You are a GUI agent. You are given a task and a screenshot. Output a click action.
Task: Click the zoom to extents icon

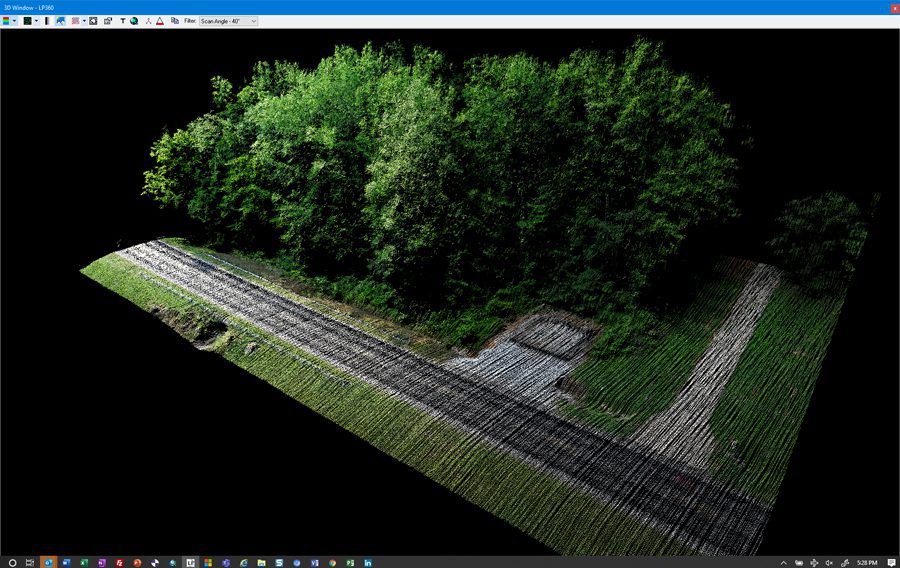93,21
